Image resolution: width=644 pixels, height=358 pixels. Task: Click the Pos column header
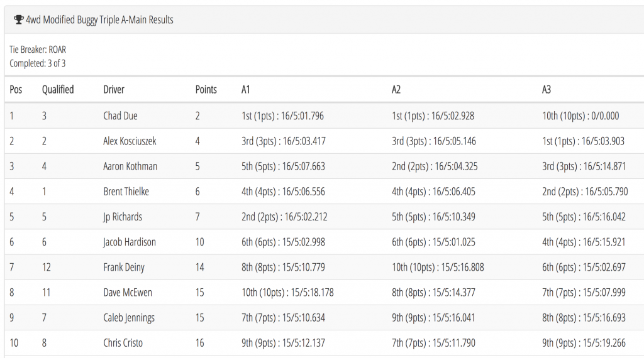[16, 89]
